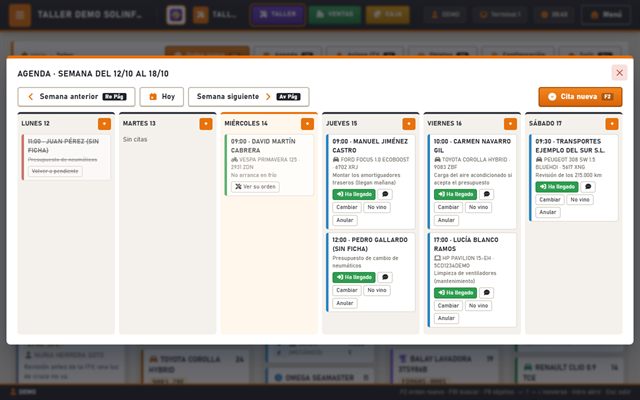Image resolution: width=640 pixels, height=400 pixels.
Task: Select the 'Sin citas' text under Martes 13
Action: click(135, 140)
